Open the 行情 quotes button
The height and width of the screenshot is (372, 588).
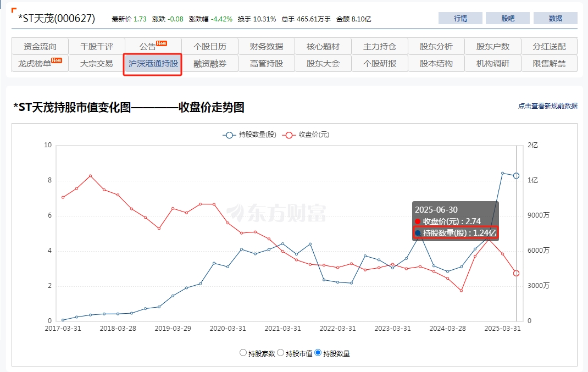click(460, 18)
